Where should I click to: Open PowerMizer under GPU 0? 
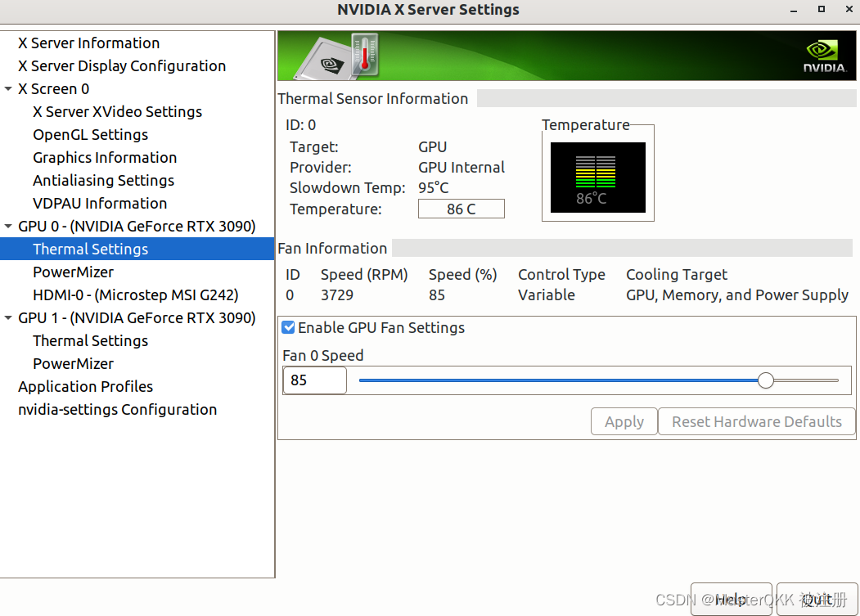[x=74, y=272]
